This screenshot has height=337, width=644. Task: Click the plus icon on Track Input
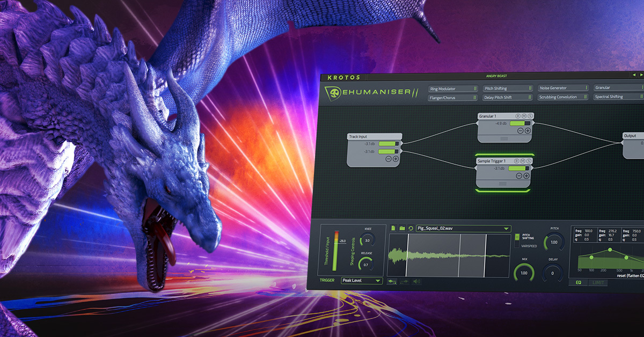[396, 159]
